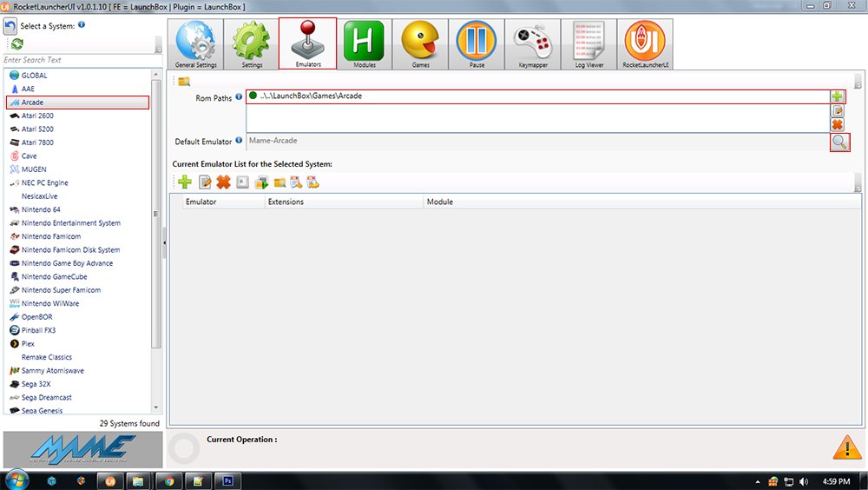The width and height of the screenshot is (868, 490).
Task: Open the Settings gear tab
Action: 252,44
